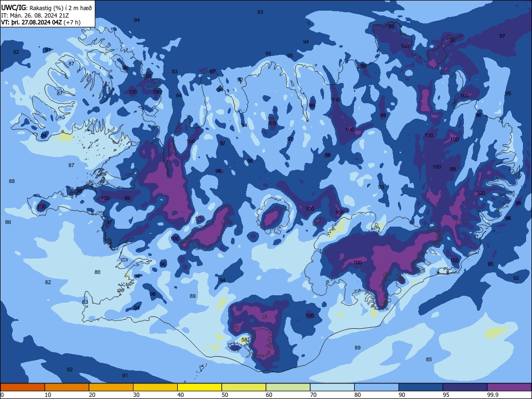The image size is (532, 399).
Task: Click the dark orange 0–10 legend swatch
Action: pyautogui.click(x=22, y=387)
